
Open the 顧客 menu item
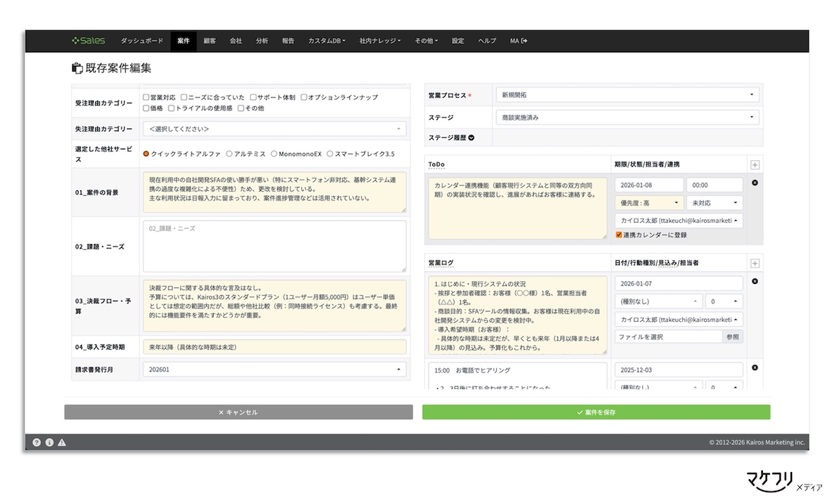click(210, 41)
